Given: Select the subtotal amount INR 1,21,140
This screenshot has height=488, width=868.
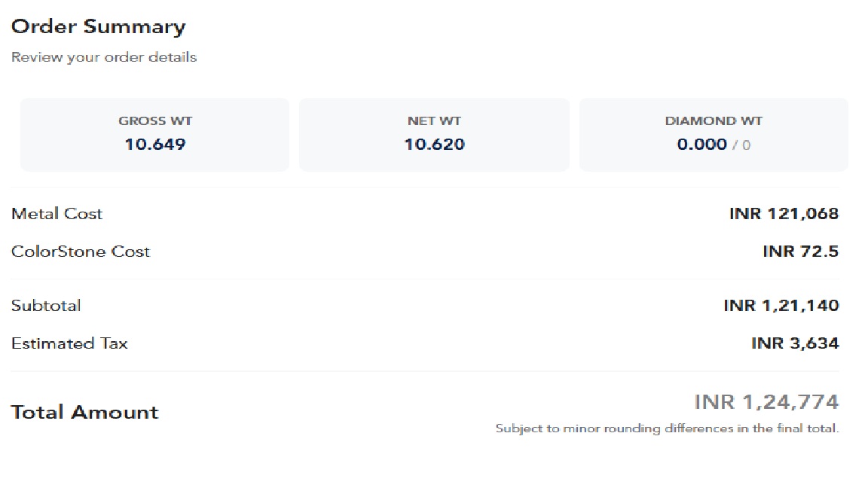Looking at the screenshot, I should 781,306.
